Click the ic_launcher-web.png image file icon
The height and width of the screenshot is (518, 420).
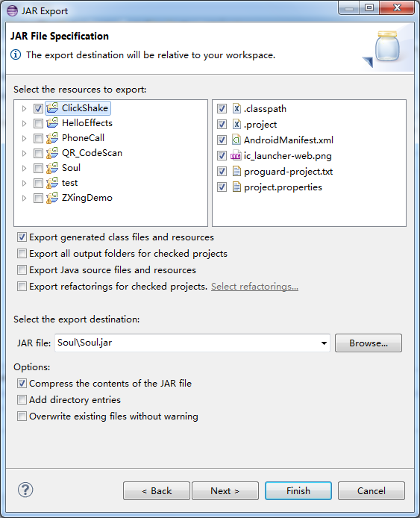(x=236, y=155)
